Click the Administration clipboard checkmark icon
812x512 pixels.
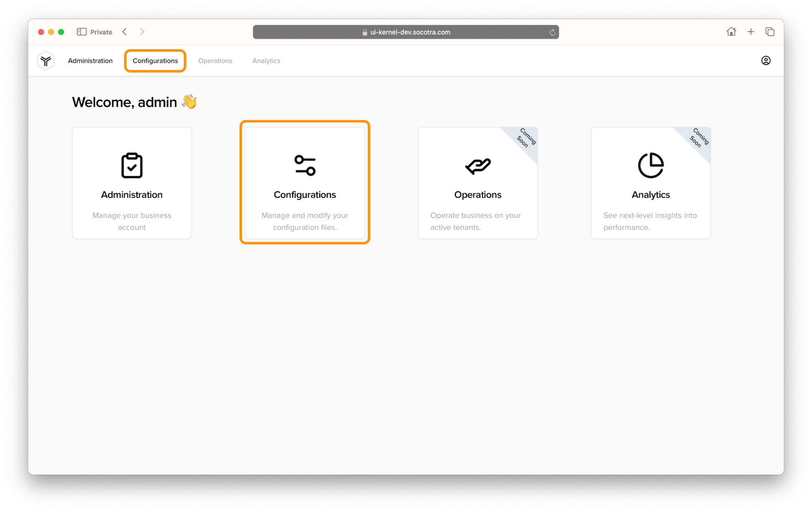click(132, 165)
